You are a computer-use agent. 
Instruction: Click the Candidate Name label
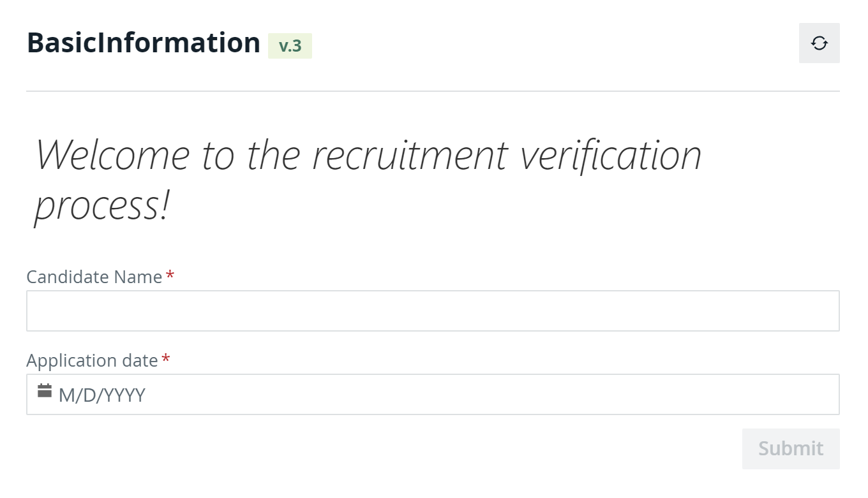pyautogui.click(x=94, y=277)
